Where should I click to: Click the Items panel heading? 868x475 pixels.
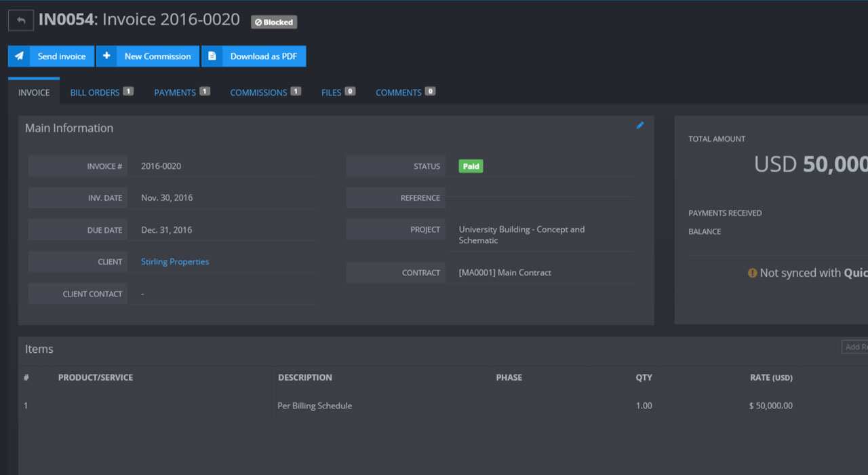(39, 349)
